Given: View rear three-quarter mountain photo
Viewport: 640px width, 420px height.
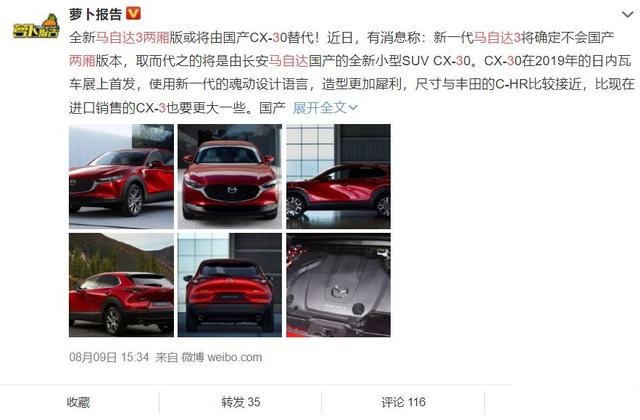Looking at the screenshot, I should [121, 285].
